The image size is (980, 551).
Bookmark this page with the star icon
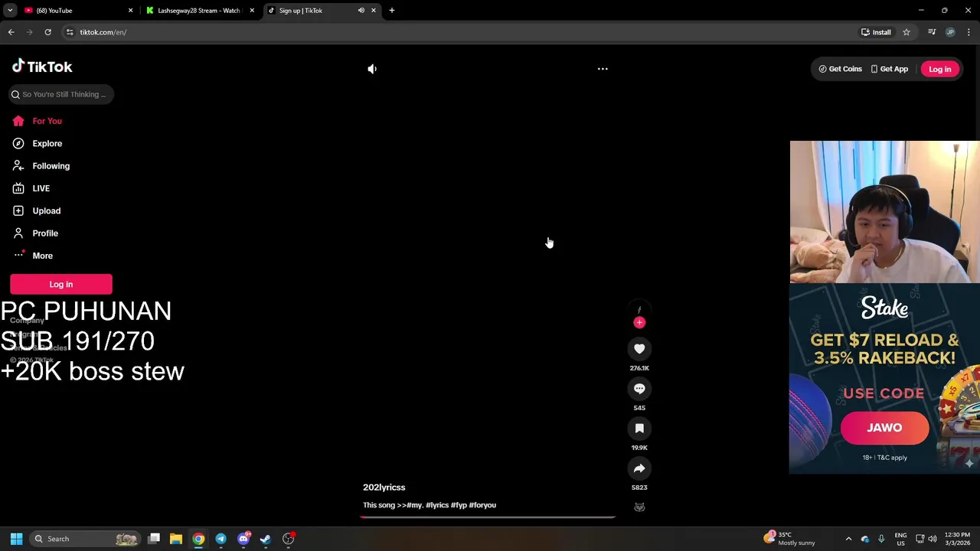(906, 32)
